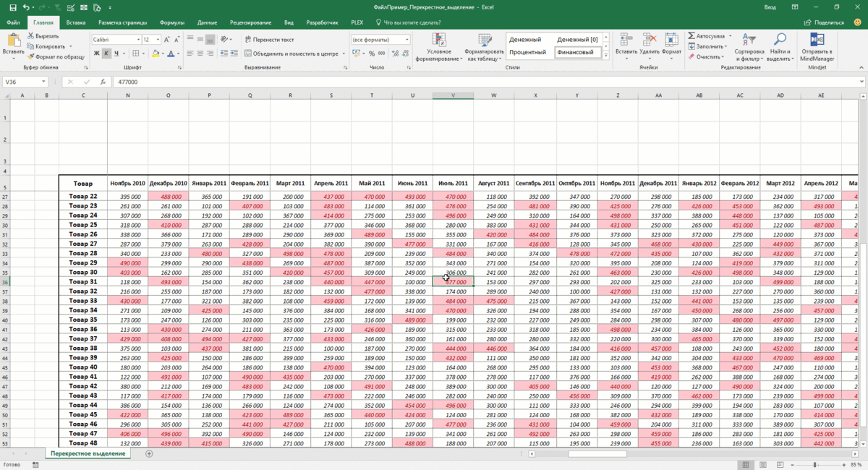868x470 pixels.
Task: Click the Increase Decimal icon
Action: (395, 54)
